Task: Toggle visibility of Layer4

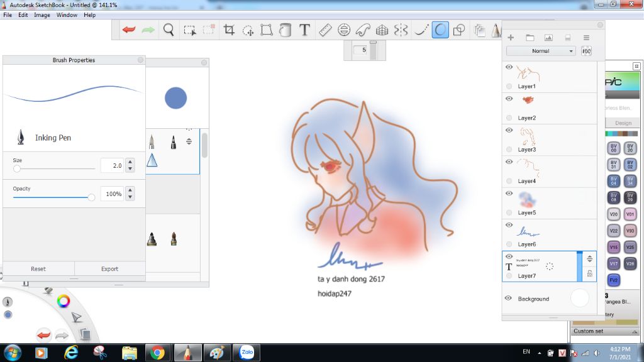Action: (509, 162)
